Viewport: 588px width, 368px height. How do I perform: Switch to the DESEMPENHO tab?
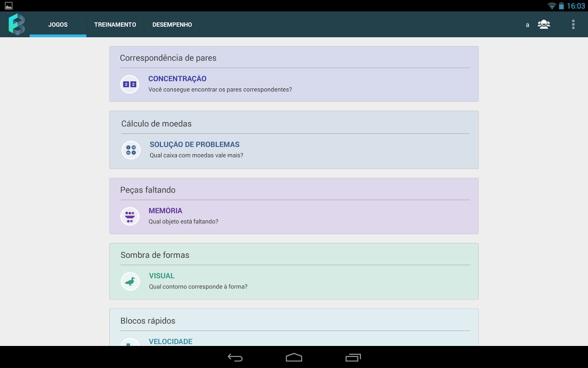[172, 25]
